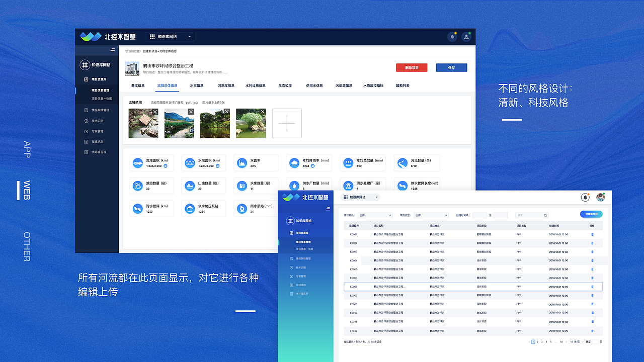Viewport: 644px width, 362px height.
Task: Click the 供水加压泵站 station icon
Action: [x=190, y=209]
